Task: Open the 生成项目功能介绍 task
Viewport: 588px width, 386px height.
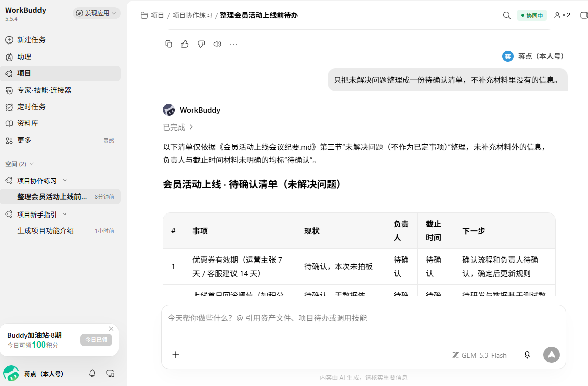Action: pyautogui.click(x=60, y=231)
